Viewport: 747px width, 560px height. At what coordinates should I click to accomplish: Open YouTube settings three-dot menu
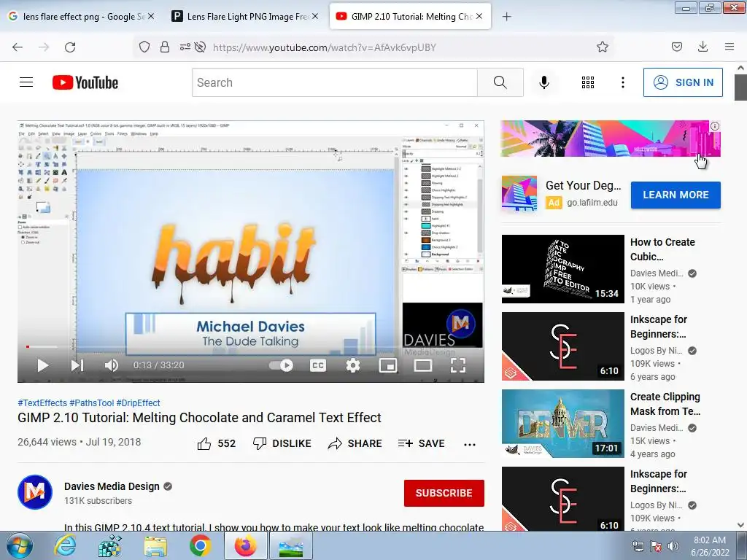point(623,82)
